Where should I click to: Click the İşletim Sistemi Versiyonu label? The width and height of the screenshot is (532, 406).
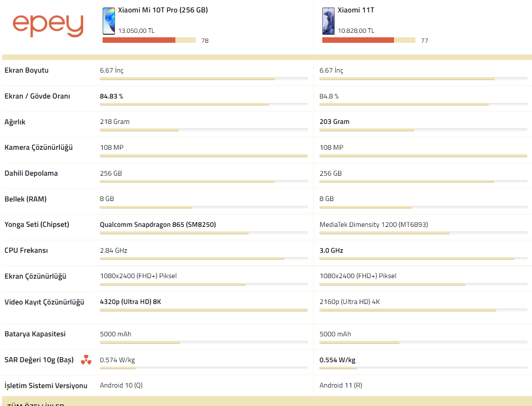tap(46, 386)
